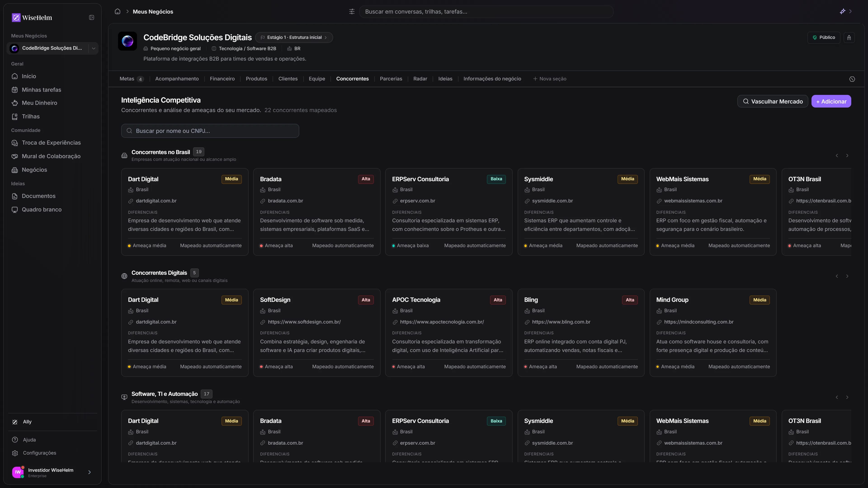
Task: Click the Baixa badge on first ERPServ card
Action: point(496,179)
